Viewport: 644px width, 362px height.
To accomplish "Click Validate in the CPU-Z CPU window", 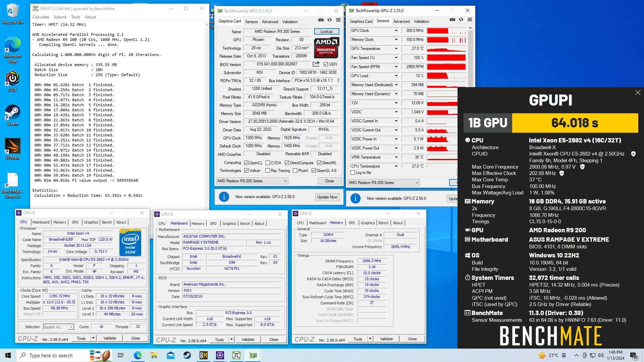I will point(110,338).
